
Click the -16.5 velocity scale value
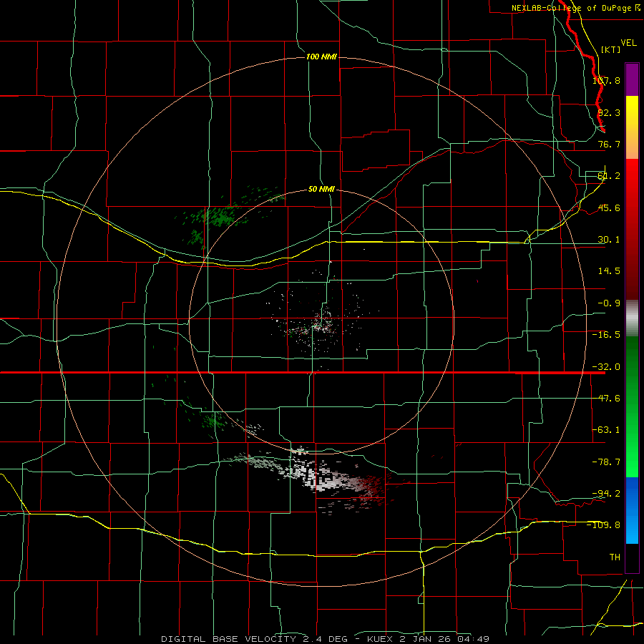(606, 335)
